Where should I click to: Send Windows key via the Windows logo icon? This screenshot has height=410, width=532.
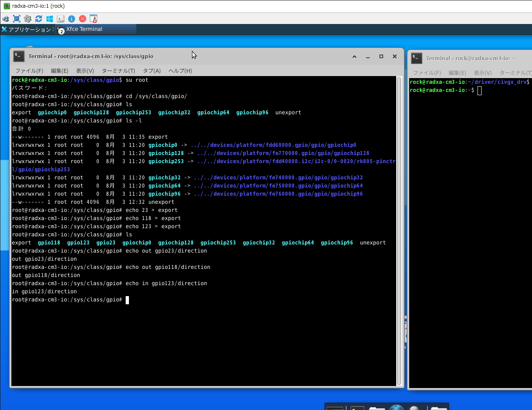50,19
